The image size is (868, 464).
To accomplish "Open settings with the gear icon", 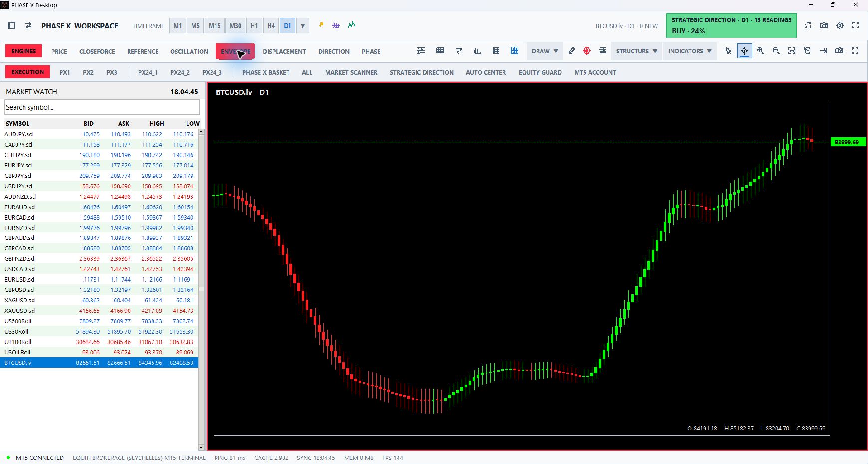I will [x=840, y=25].
